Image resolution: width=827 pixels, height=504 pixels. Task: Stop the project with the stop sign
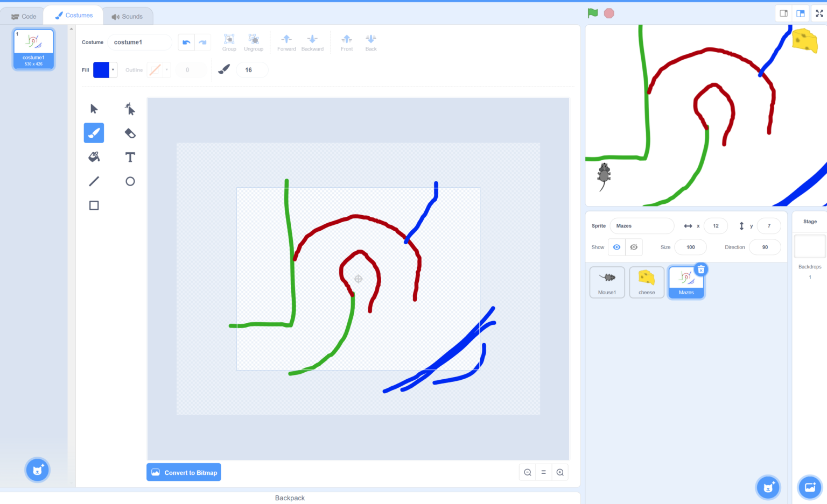click(x=608, y=13)
